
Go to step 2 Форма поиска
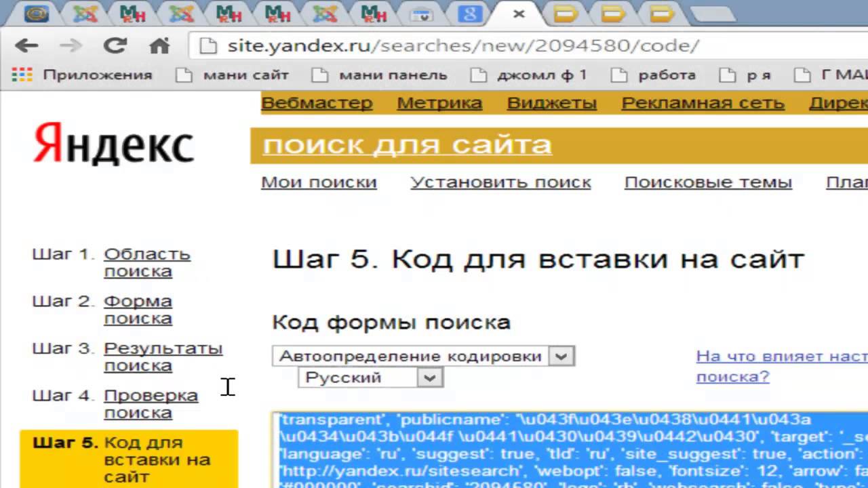138,309
